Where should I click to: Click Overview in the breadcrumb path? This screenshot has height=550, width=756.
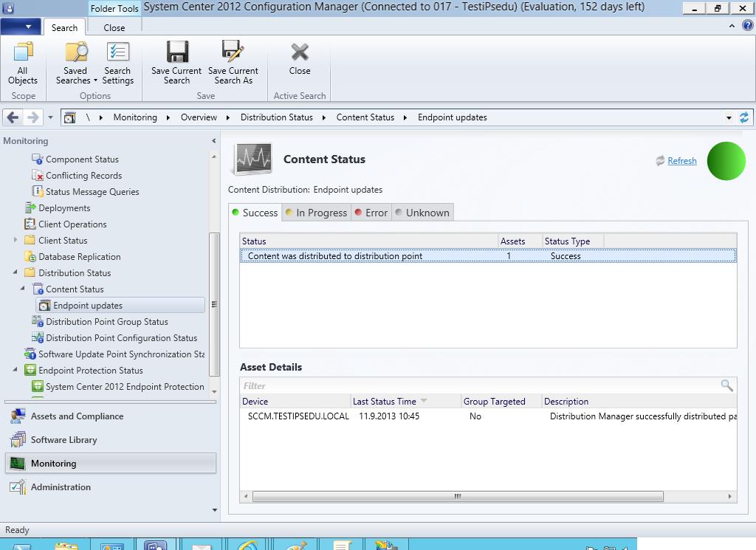click(199, 117)
